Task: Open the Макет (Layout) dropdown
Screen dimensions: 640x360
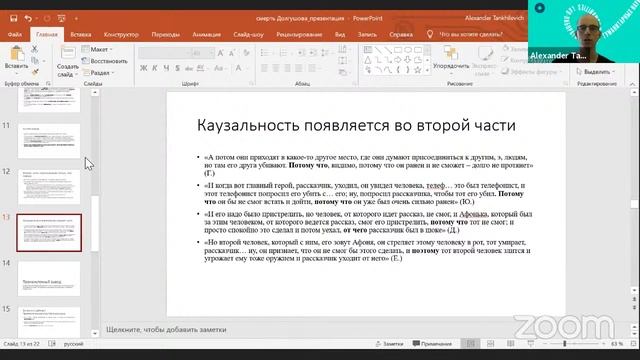Action: pos(98,49)
